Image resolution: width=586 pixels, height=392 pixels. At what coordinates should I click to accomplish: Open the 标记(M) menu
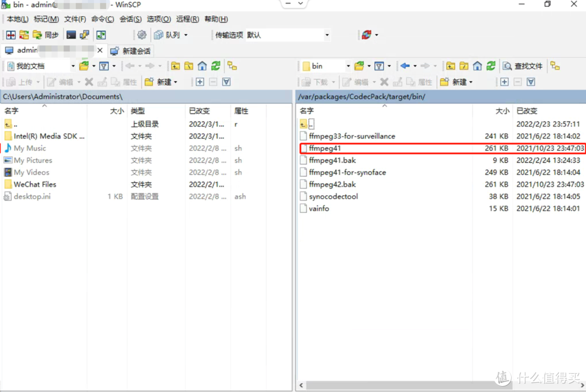click(x=46, y=19)
